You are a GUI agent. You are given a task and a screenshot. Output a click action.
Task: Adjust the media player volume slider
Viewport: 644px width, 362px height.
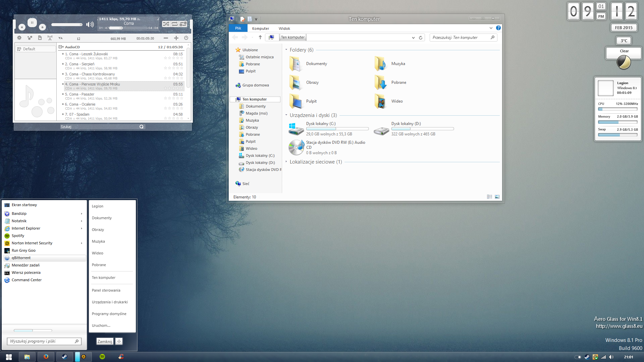click(x=67, y=25)
